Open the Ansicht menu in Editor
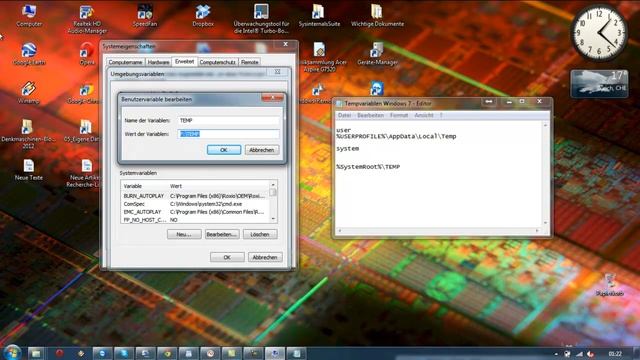This screenshot has width=640, height=360. (424, 116)
